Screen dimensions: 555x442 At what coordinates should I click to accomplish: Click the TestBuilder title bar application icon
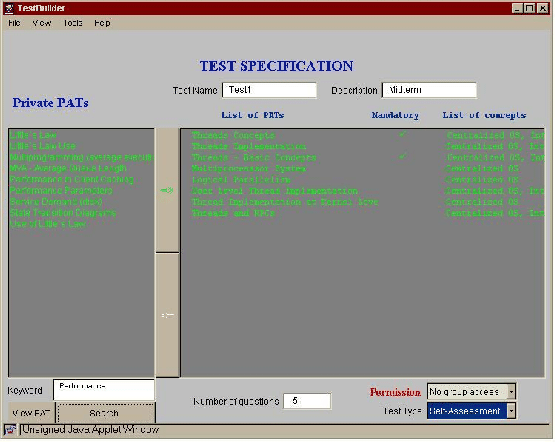(x=10, y=8)
